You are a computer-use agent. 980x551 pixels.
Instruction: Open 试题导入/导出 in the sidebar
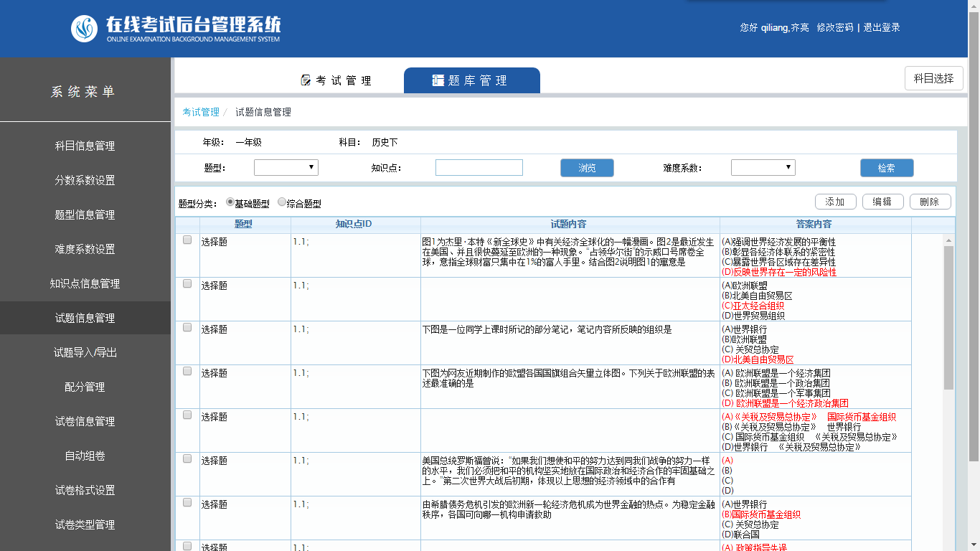tap(85, 352)
